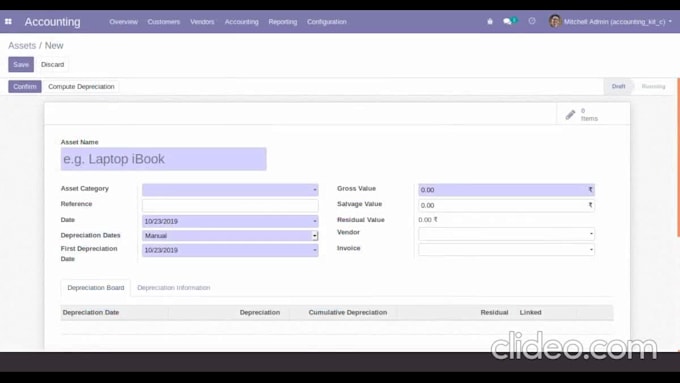The width and height of the screenshot is (680, 383).
Task: Click the Gross Value input field
Action: [506, 190]
